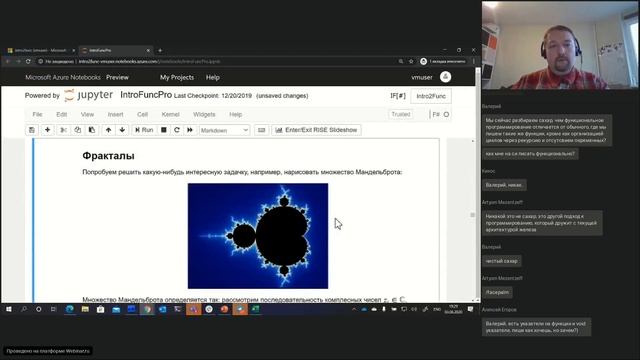Open the Kernel menu in Jupyter

[x=171, y=114]
